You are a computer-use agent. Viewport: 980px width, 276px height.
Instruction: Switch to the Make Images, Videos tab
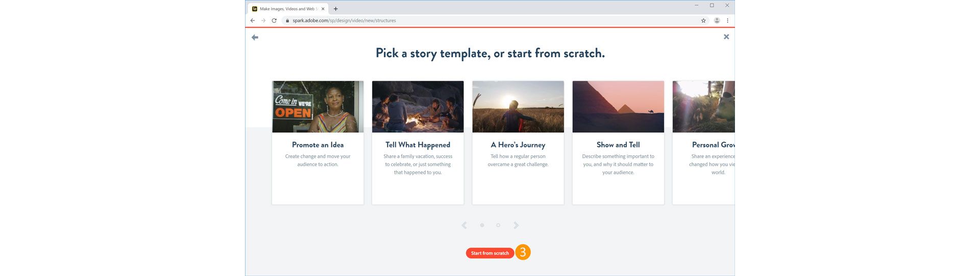coord(286,9)
